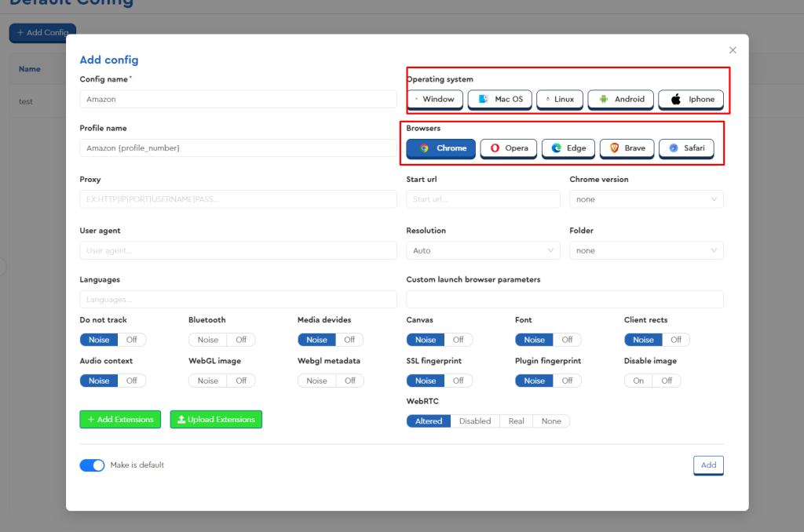Set Media devides to Off

coord(349,340)
